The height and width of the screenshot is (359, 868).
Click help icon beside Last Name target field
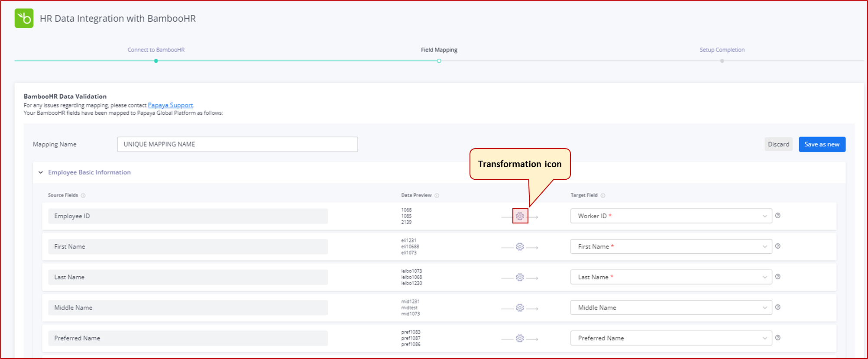(778, 277)
